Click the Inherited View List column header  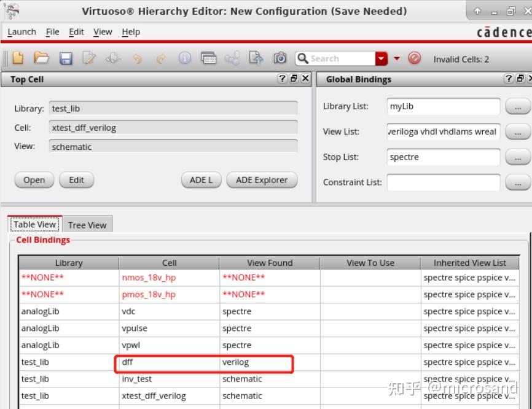click(469, 263)
